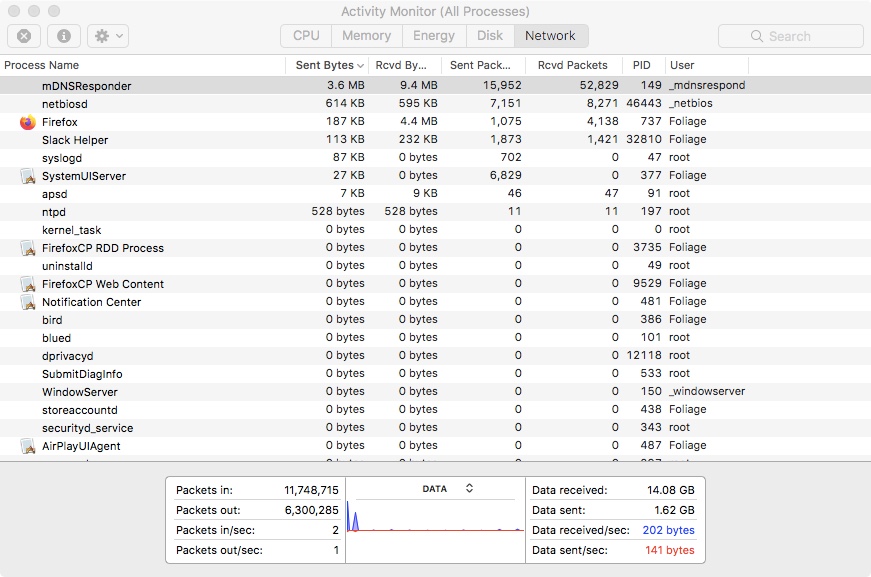Select the uninstalld process row
Screen dimensions: 871x577
[x=436, y=265]
